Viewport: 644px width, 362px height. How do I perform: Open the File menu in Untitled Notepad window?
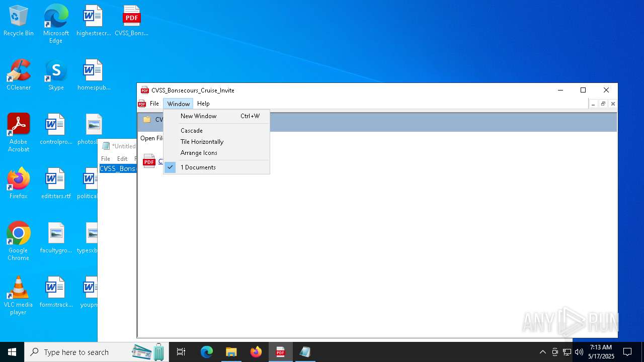[x=106, y=159]
